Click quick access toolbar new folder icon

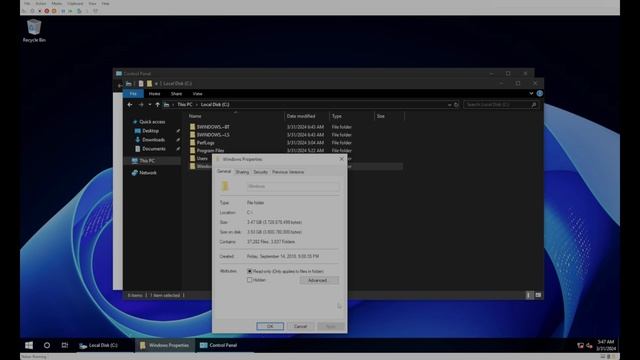149,84
